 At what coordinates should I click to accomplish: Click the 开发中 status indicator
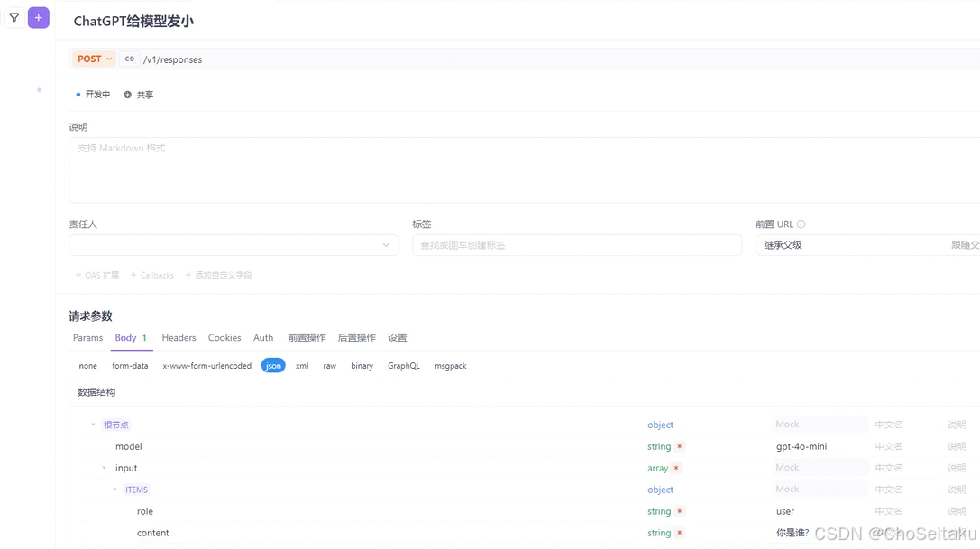[93, 95]
